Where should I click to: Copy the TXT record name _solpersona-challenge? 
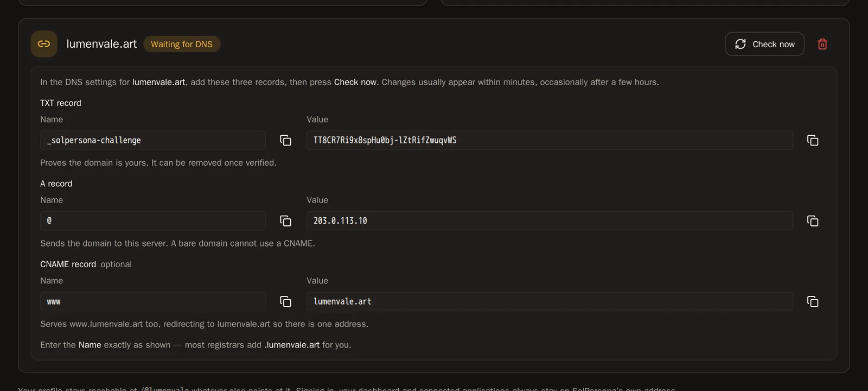coord(285,140)
